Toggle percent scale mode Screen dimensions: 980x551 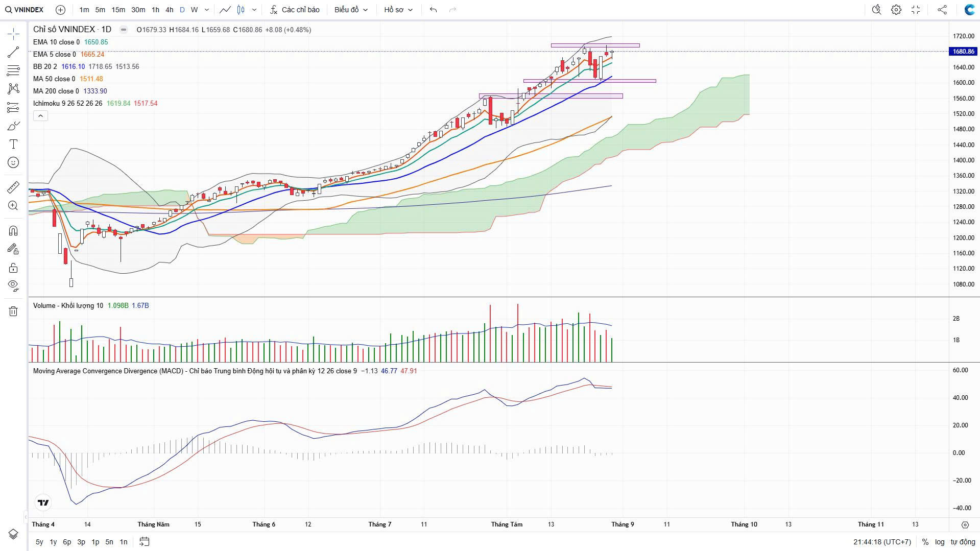(x=925, y=542)
